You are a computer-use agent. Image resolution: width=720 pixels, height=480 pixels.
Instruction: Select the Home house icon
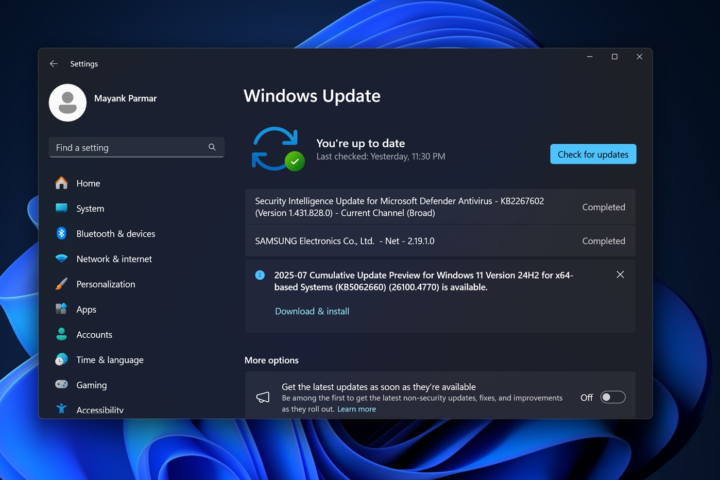(62, 183)
